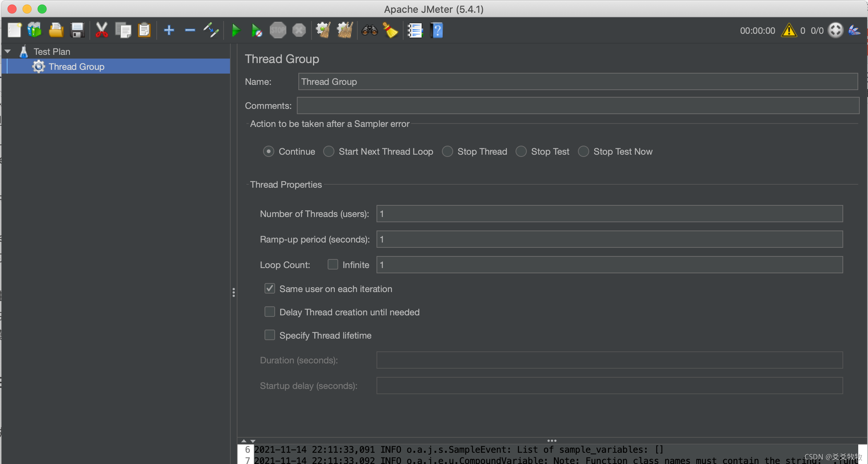The image size is (868, 464).
Task: Clear results with the single broom icon
Action: [x=323, y=30]
